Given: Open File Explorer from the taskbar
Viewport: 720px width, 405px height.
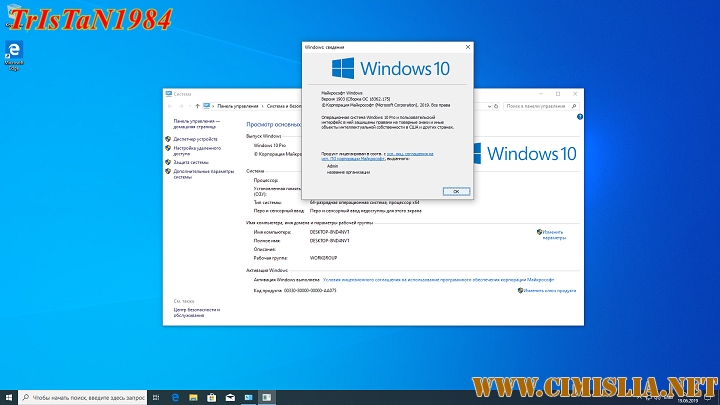Looking at the screenshot, I should click(193, 397).
